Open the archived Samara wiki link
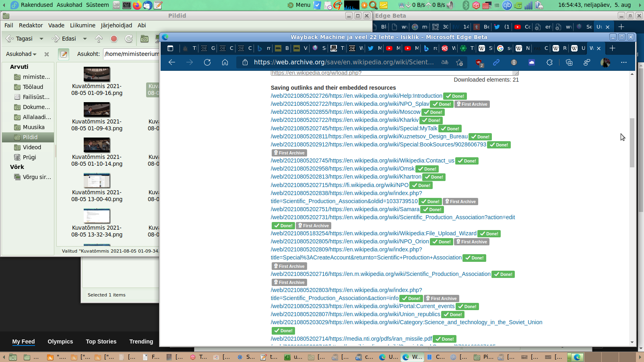 click(x=345, y=209)
